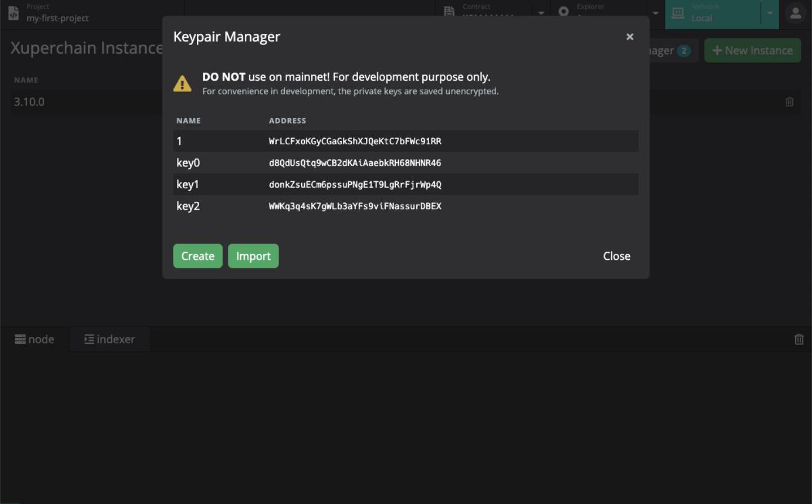Image resolution: width=812 pixels, height=504 pixels.
Task: Delete the 3.10.0 instance via trash icon
Action: [x=789, y=102]
